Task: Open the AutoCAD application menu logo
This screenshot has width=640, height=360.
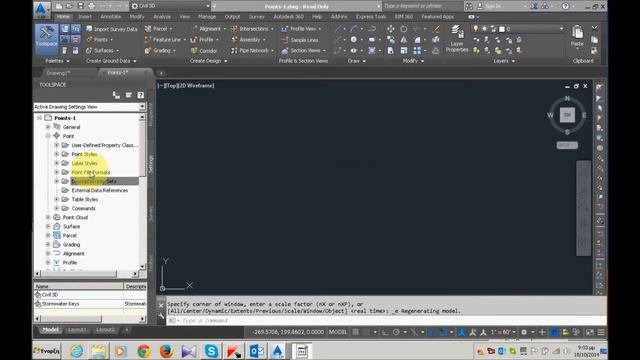Action: pos(41,10)
